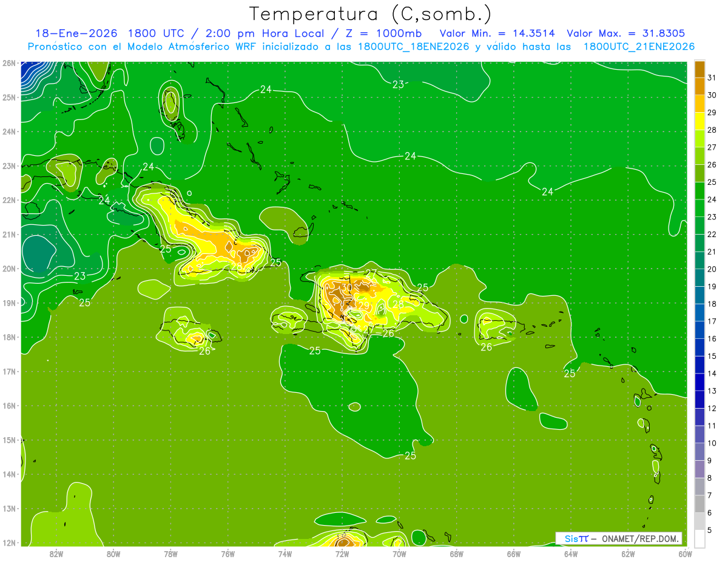
Task: Click the 72W longitude axis label
Action: (342, 554)
